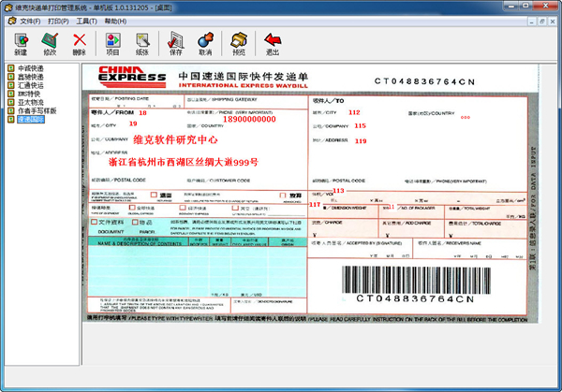
Task: Select the red address 浙江省杭州市西湖区丝绸大道999号
Action: tap(184, 162)
